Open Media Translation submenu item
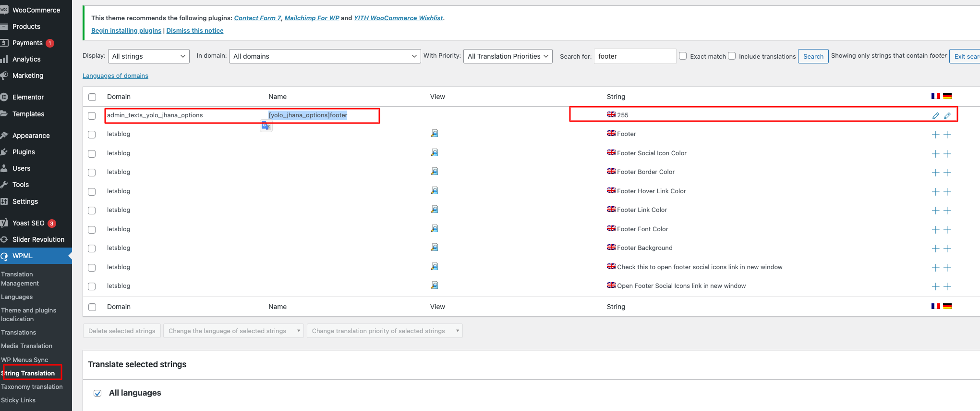 click(x=26, y=346)
